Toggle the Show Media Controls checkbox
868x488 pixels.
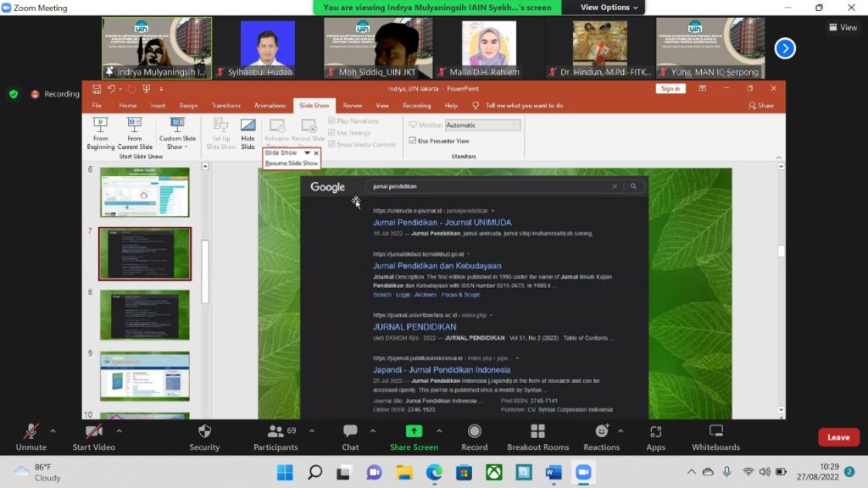331,145
